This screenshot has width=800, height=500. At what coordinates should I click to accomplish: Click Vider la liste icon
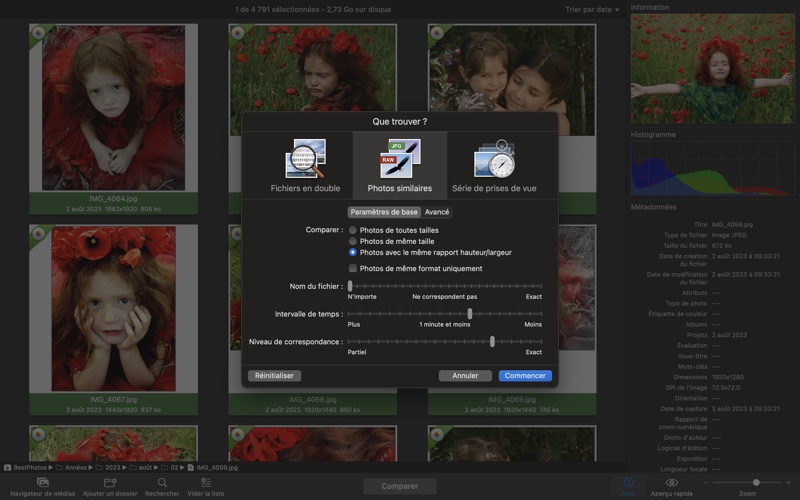(x=206, y=482)
